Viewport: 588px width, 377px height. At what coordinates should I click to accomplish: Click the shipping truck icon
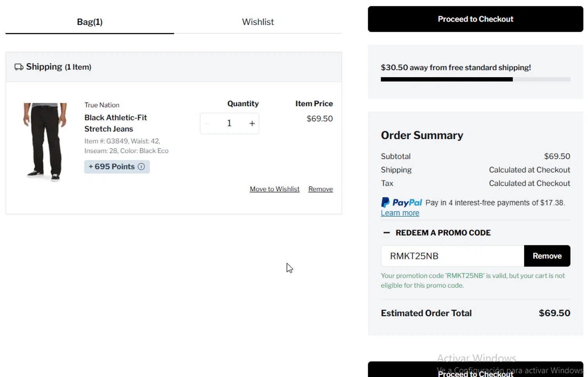pyautogui.click(x=19, y=67)
